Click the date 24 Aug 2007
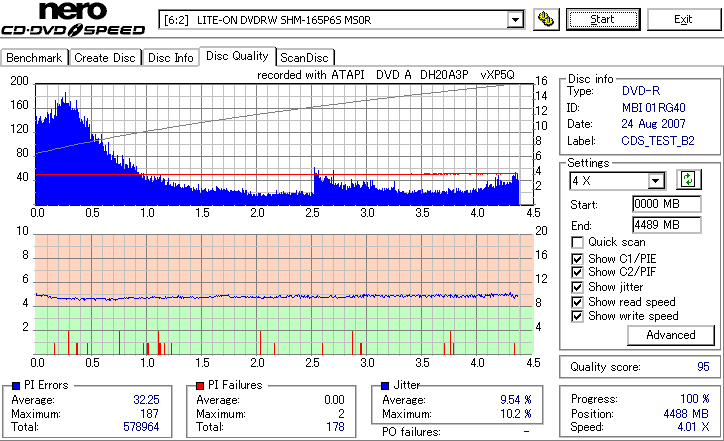 pos(653,124)
